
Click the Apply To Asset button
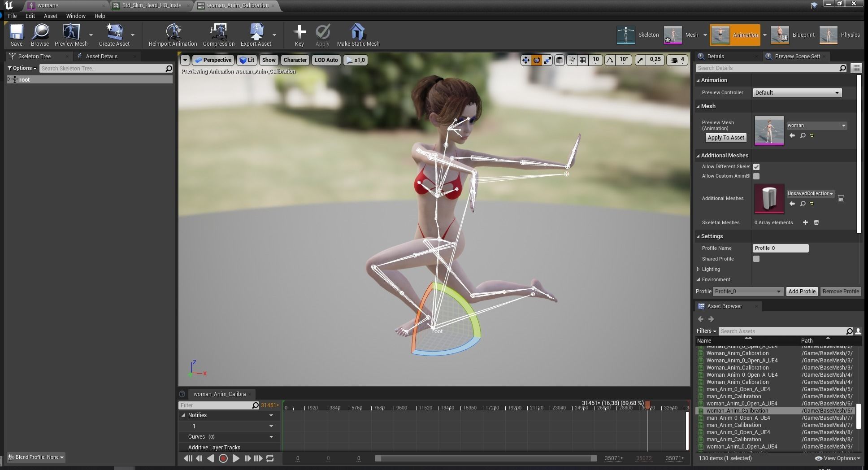(x=726, y=138)
